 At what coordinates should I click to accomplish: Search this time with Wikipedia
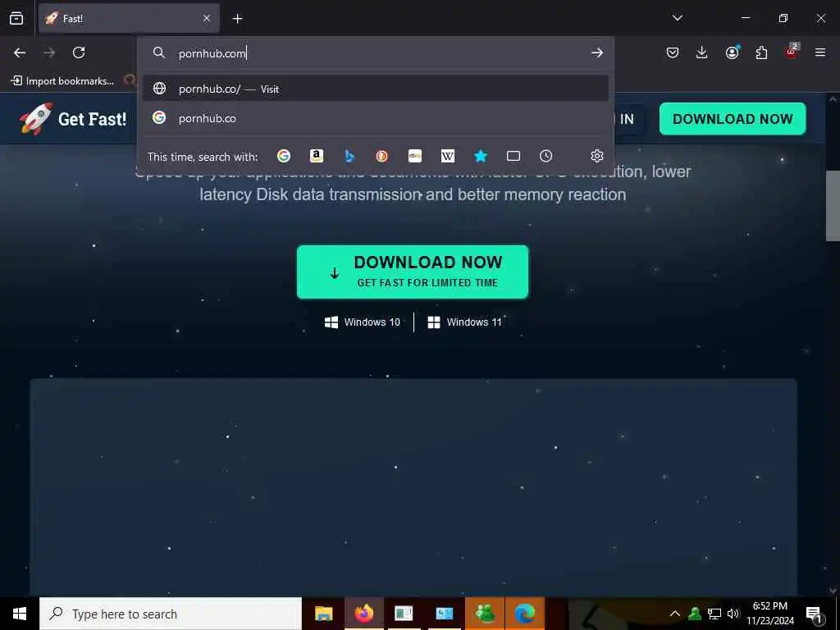448,156
